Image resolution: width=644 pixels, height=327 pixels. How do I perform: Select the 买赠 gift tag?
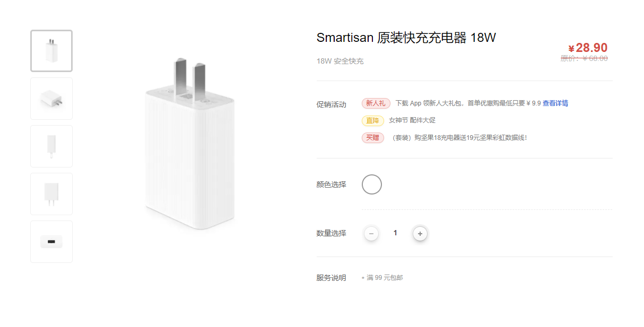click(x=372, y=138)
